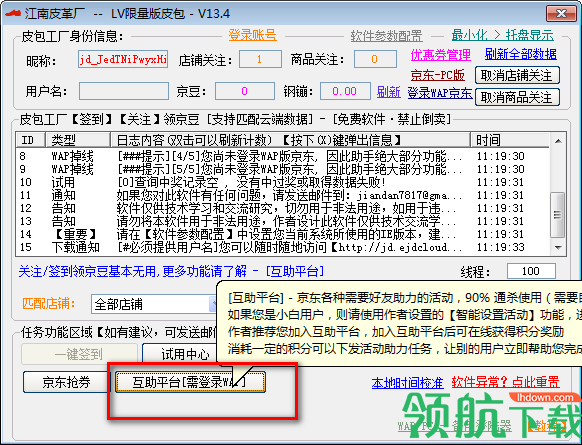
Task: Open the 登录账号 link
Action: click(252, 35)
